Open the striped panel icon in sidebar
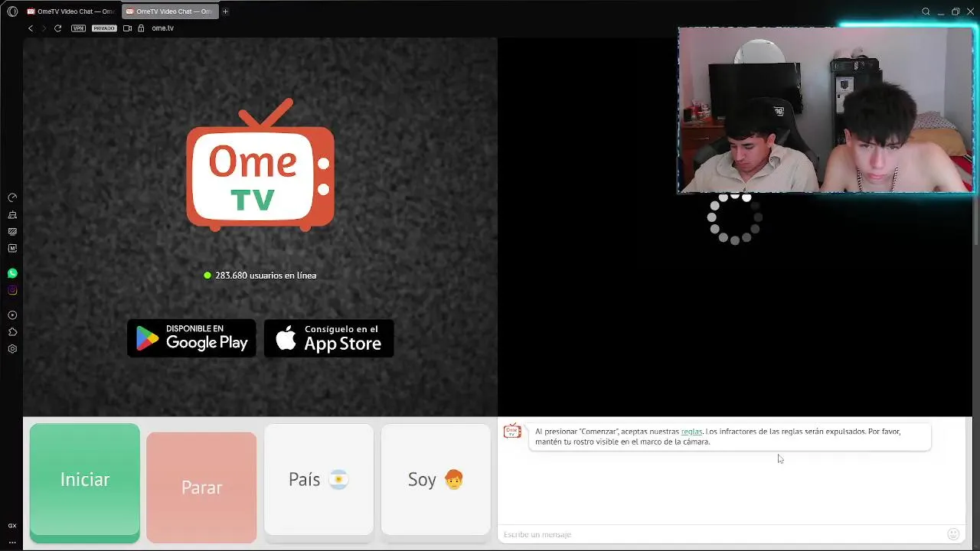The image size is (980, 551). coord(12,231)
